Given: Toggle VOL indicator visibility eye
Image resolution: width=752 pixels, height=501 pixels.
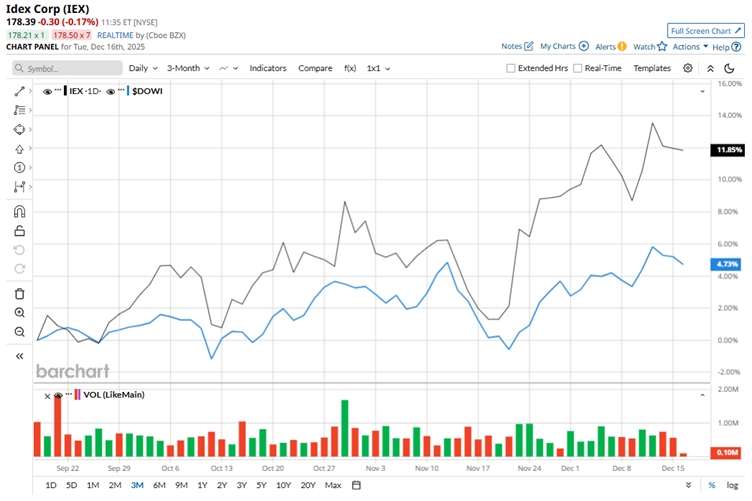Looking at the screenshot, I should 59,396.
